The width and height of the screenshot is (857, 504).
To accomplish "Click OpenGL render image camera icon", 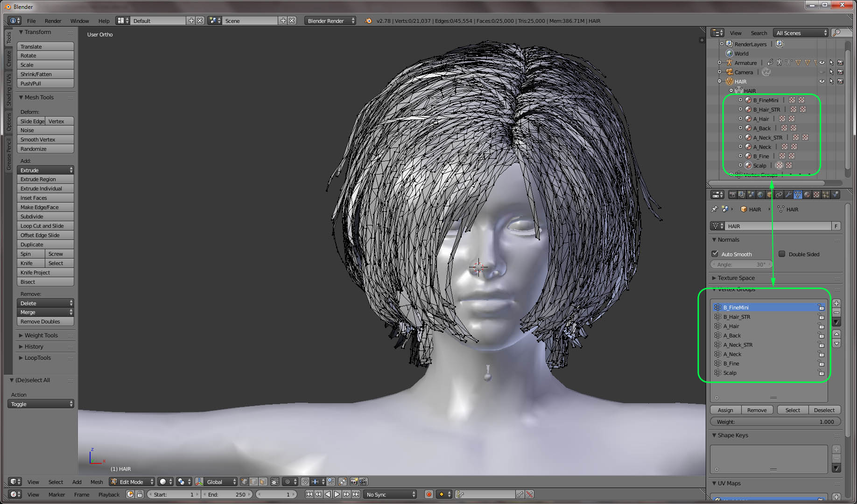I will tap(354, 482).
